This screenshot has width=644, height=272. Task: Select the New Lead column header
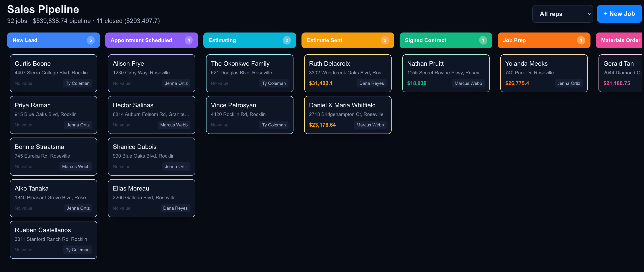(x=53, y=40)
